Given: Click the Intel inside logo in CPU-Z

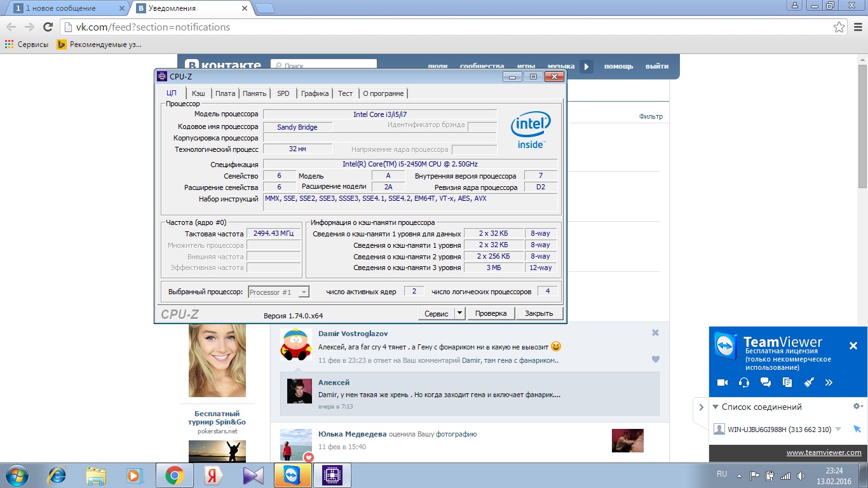Looking at the screenshot, I should click(x=531, y=130).
